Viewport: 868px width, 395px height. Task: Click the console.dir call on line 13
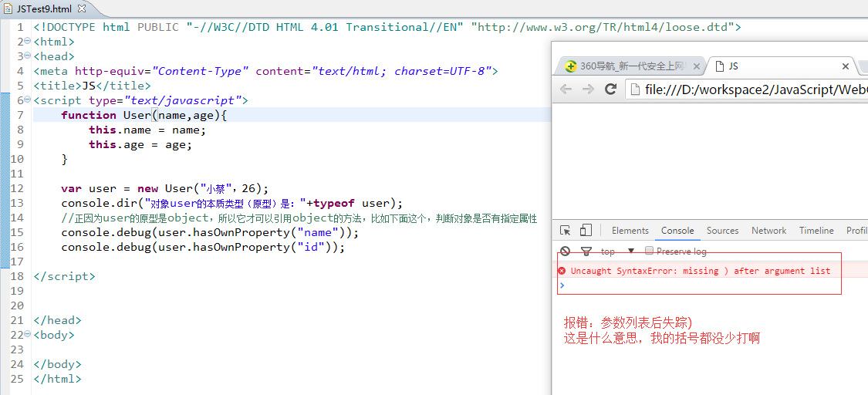point(232,203)
